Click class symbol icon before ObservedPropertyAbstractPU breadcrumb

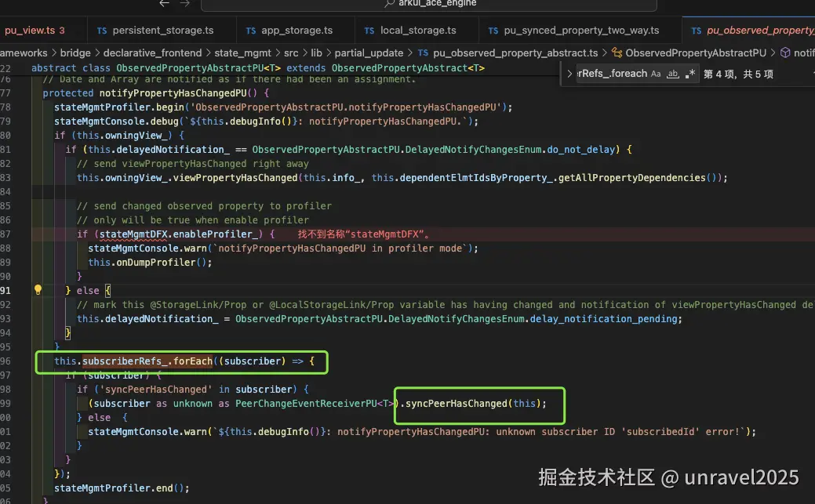tap(617, 53)
